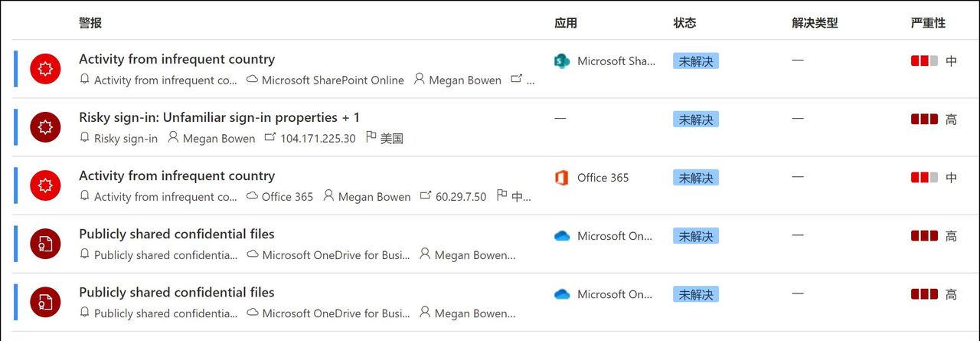Click the 状态 column header

pos(684,23)
